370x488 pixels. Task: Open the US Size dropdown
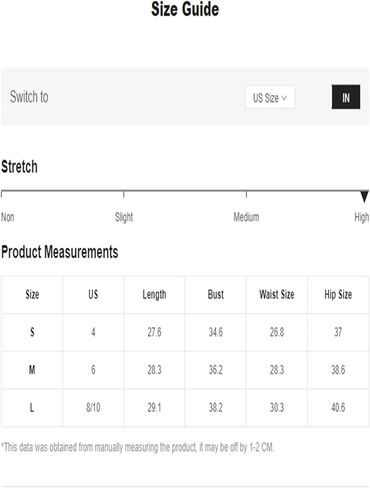pos(270,97)
